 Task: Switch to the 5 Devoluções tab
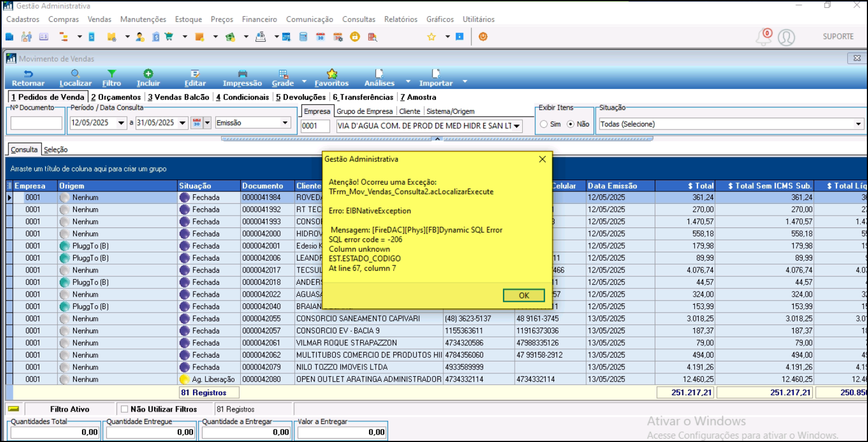pos(301,97)
